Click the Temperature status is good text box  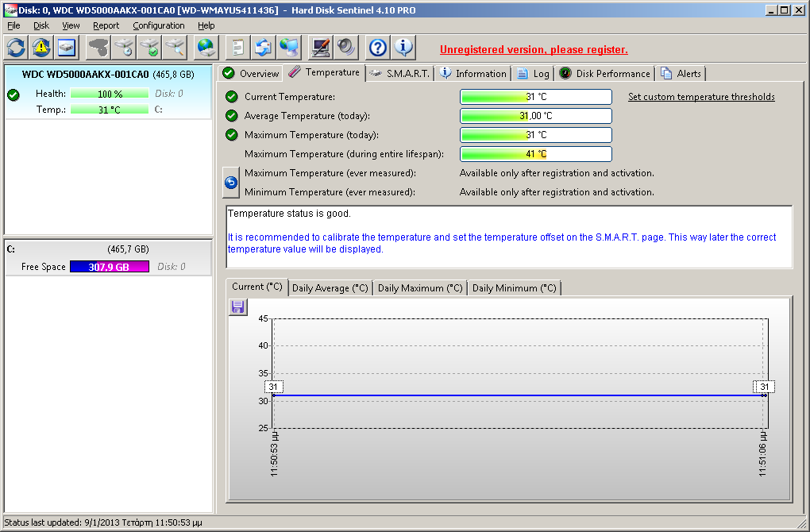pyautogui.click(x=509, y=237)
